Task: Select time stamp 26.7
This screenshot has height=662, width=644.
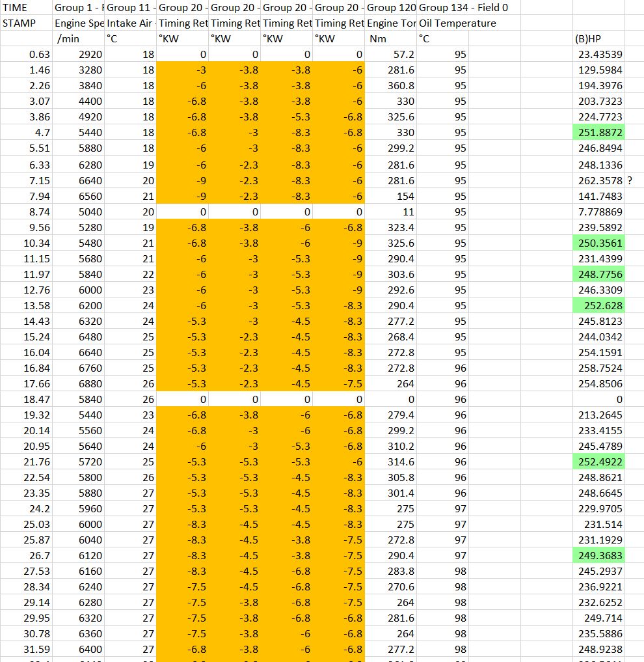Action: click(x=26, y=556)
